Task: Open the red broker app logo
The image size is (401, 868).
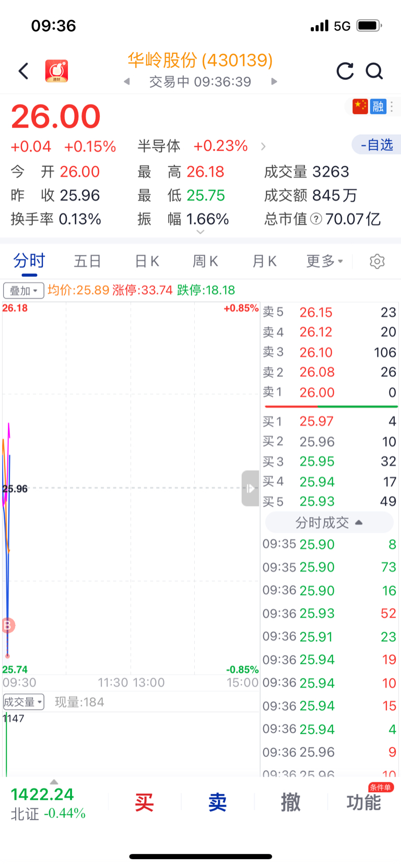Action: (x=56, y=71)
